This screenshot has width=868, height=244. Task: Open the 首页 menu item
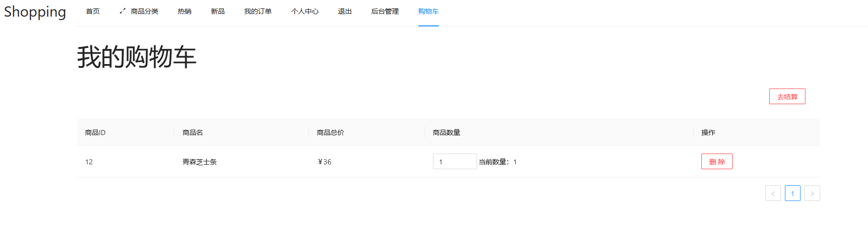point(93,11)
